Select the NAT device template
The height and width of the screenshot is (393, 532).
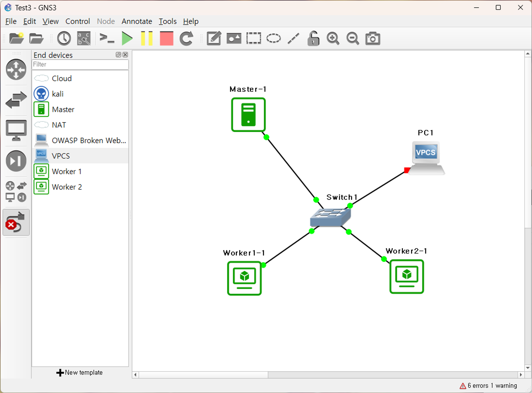click(x=80, y=125)
